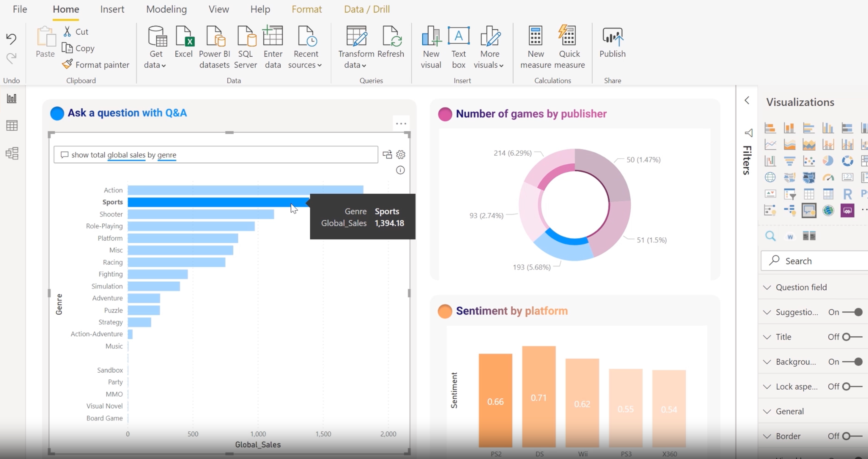Open the Modeling ribbon tab
Image resolution: width=868 pixels, height=459 pixels.
[166, 9]
